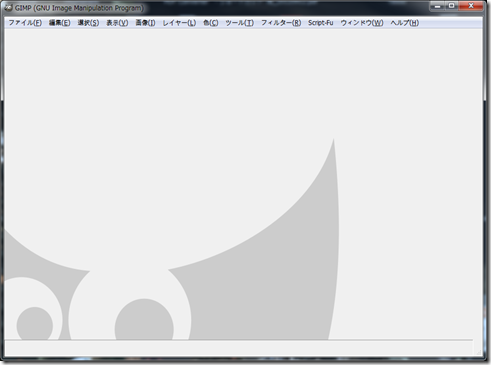Image resolution: width=491 pixels, height=365 pixels.
Task: Open the 選択(S) menu
Action: pyautogui.click(x=88, y=23)
